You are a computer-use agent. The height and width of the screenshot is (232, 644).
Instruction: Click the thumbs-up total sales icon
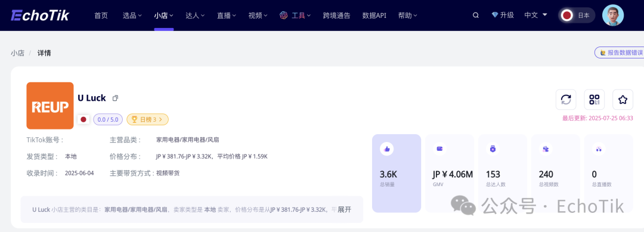point(386,150)
